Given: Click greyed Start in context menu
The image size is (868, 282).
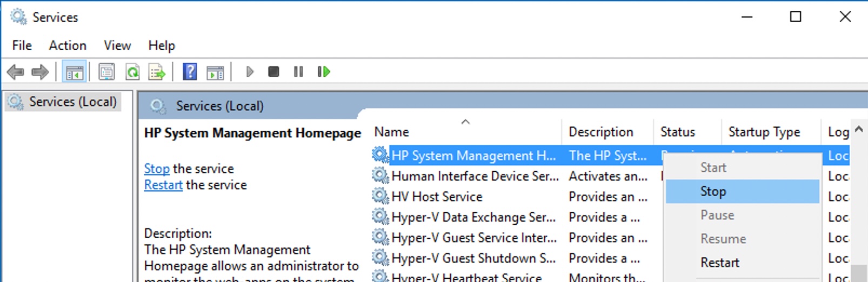Looking at the screenshot, I should point(743,167).
